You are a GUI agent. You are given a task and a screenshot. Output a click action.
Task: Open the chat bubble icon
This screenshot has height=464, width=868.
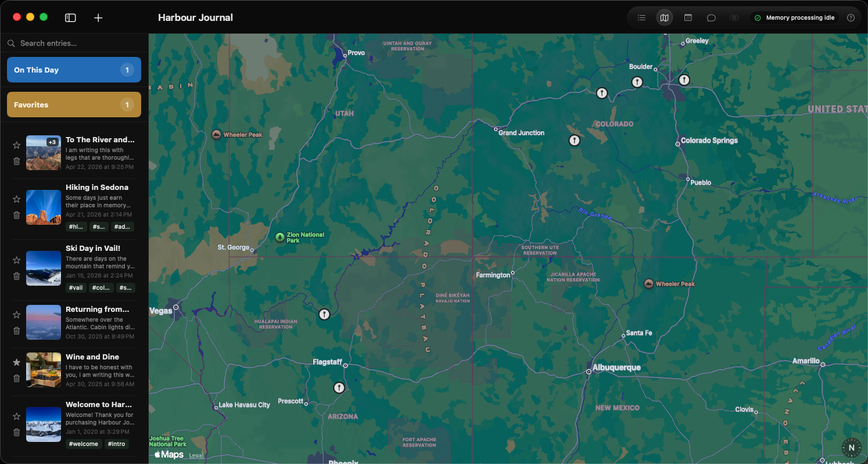pos(711,18)
